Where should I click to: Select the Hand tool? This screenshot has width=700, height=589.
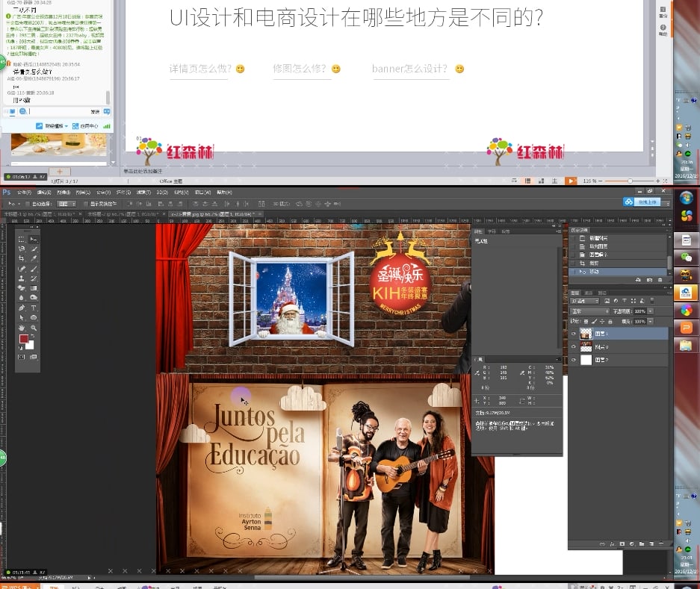21,328
